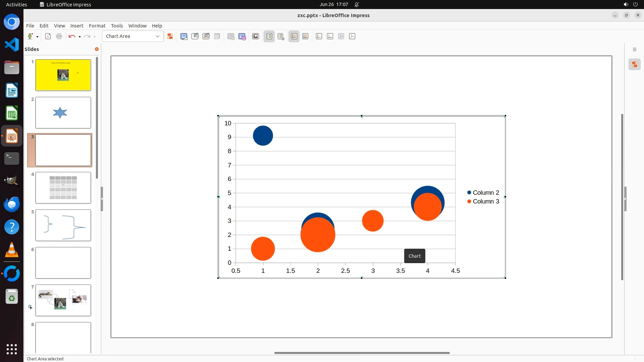Click the Format Selection icon
Image resolution: width=644 pixels, height=362 pixels.
coord(170,36)
